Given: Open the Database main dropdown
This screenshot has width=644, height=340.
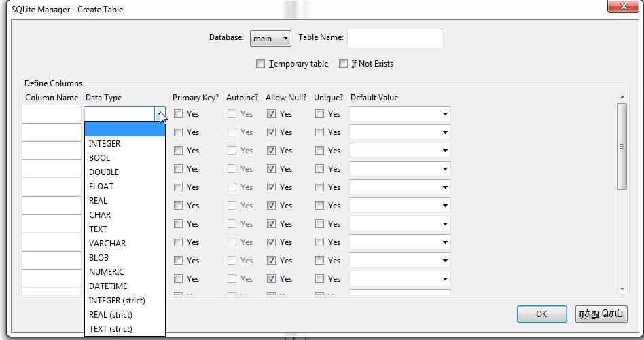Looking at the screenshot, I should (270, 39).
